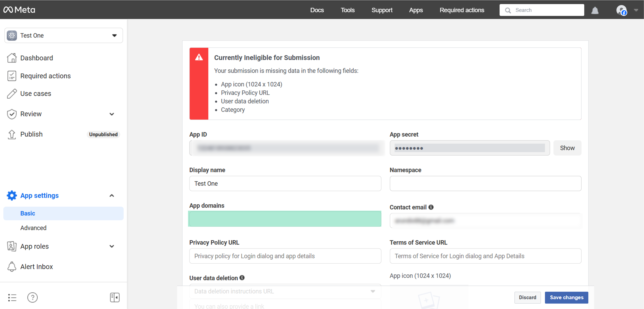Click the Test One app icon
The height and width of the screenshot is (309, 644).
(12, 35)
